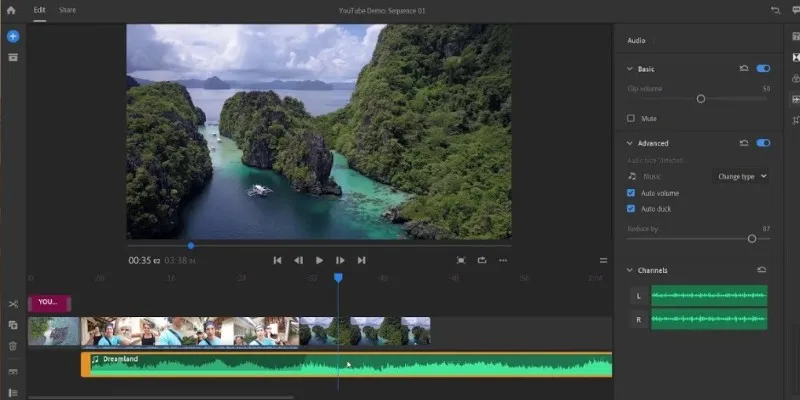Switch off the Basic section toggle
This screenshot has height=400, width=800.
tap(763, 68)
